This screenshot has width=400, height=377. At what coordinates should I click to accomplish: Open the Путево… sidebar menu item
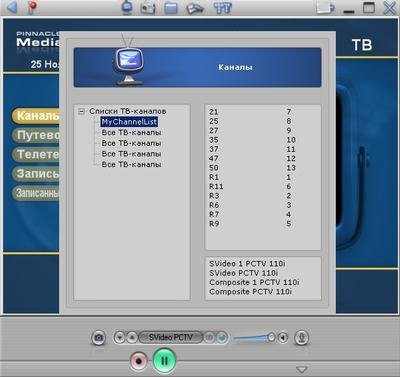(x=36, y=135)
